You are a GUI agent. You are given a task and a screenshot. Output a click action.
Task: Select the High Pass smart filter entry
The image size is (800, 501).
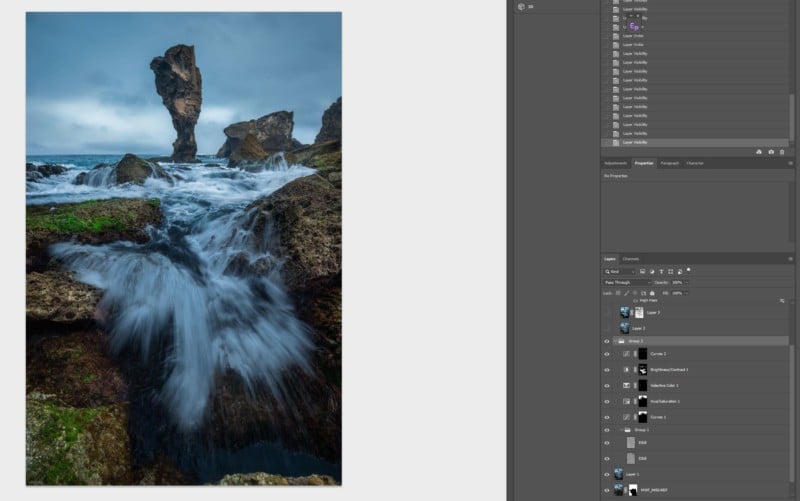pyautogui.click(x=648, y=301)
